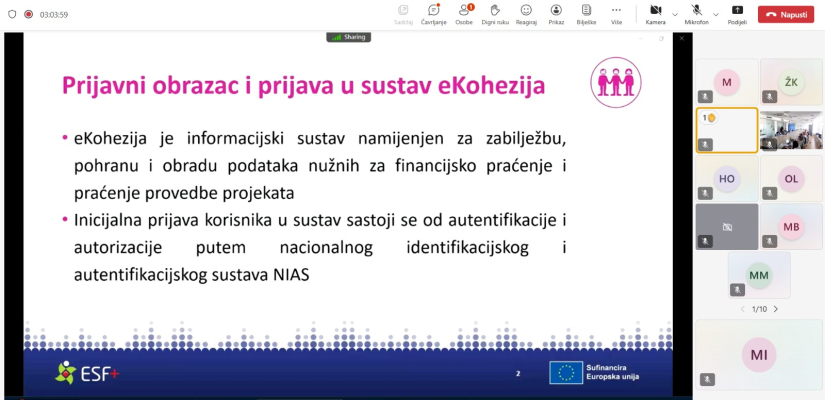Click the shield privacy icon
The height and width of the screenshot is (400, 825).
pos(12,14)
